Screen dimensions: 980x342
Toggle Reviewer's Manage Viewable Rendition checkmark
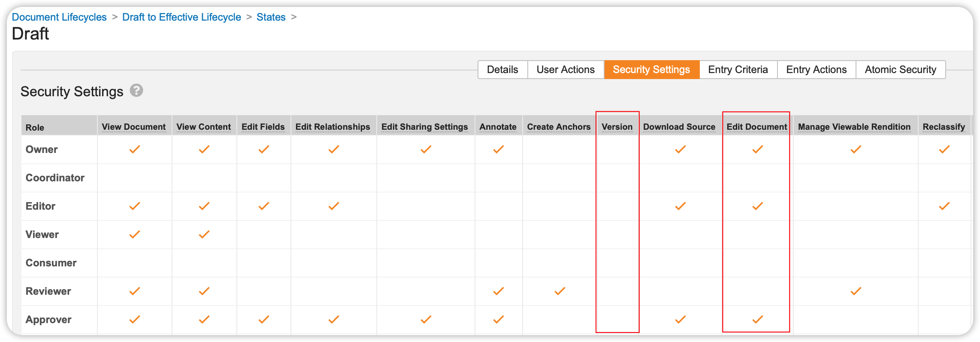point(856,291)
